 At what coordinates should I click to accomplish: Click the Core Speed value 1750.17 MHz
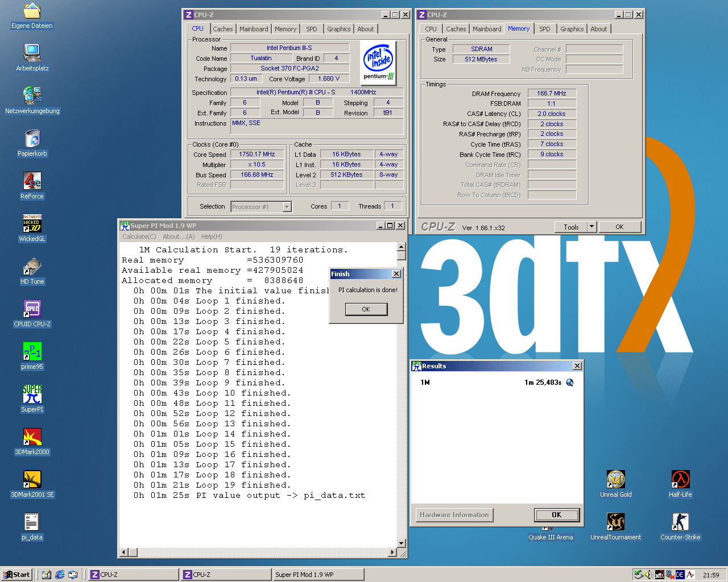point(257,154)
